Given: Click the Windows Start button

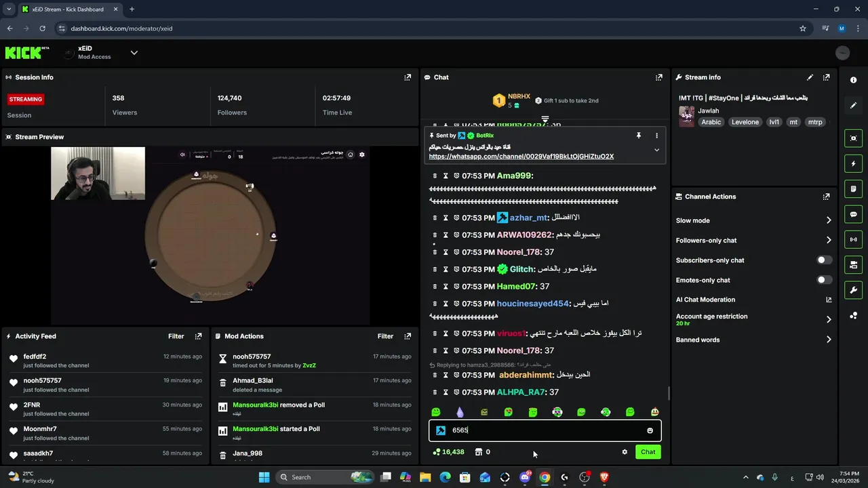Looking at the screenshot, I should [x=264, y=477].
